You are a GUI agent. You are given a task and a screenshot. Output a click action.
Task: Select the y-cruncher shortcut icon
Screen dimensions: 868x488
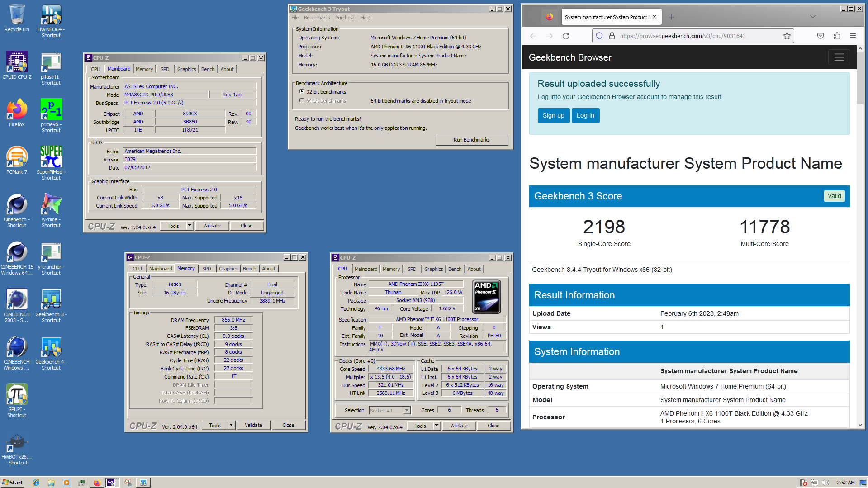tap(51, 259)
